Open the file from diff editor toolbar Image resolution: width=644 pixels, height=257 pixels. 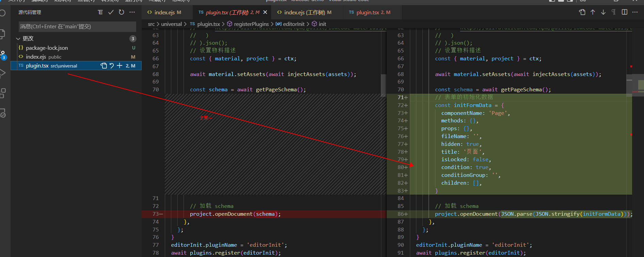[x=582, y=12]
